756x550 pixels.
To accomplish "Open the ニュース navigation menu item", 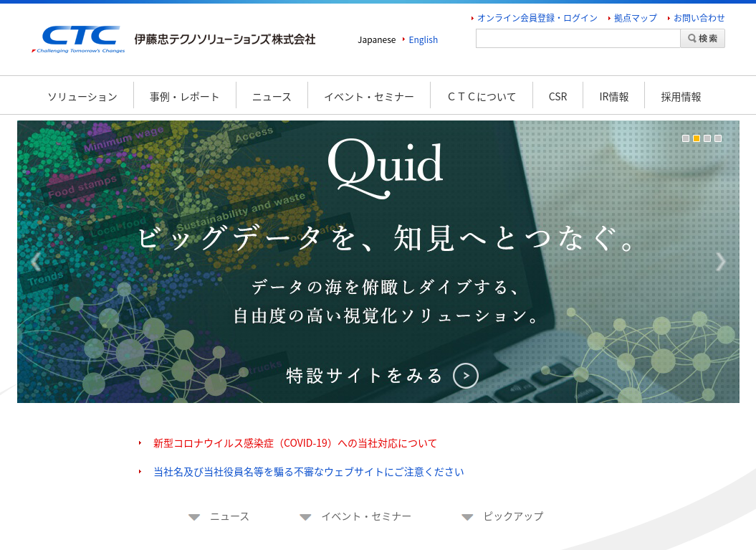I will coord(272,97).
